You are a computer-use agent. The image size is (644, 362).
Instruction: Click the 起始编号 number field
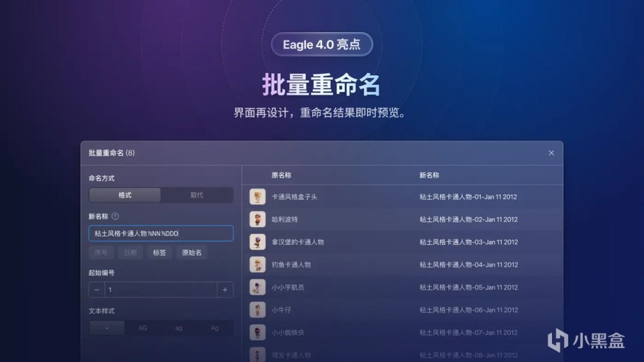pyautogui.click(x=161, y=290)
